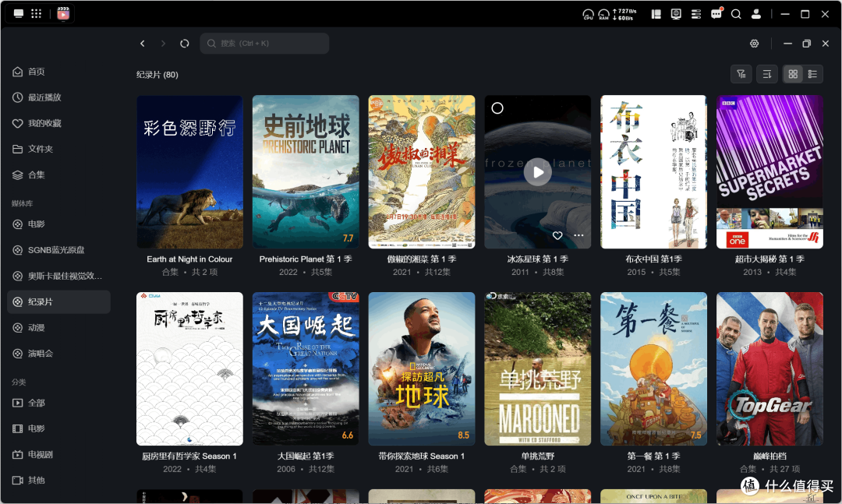Switch to list view
This screenshot has height=504, width=842.
pos(812,74)
